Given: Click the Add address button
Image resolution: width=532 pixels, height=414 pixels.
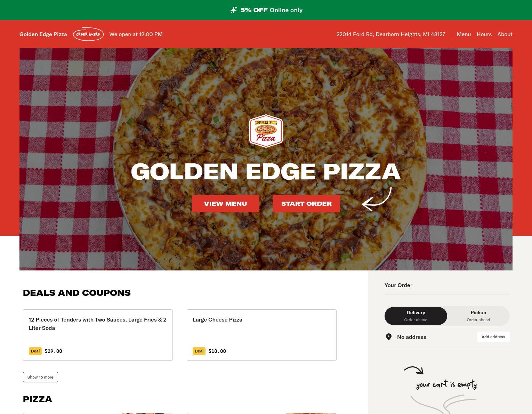Looking at the screenshot, I should 493,337.
